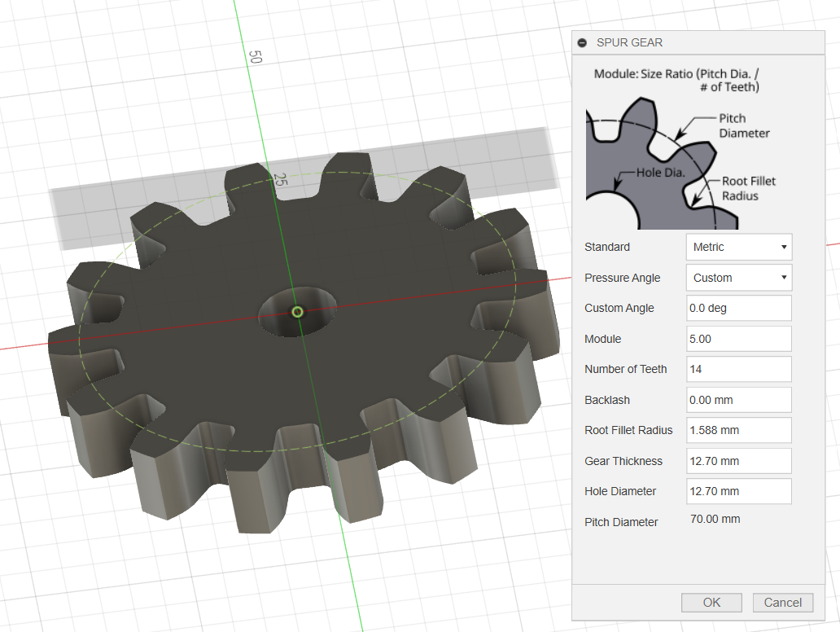Select the Hole Diameter field
840x632 pixels.
coord(739,491)
